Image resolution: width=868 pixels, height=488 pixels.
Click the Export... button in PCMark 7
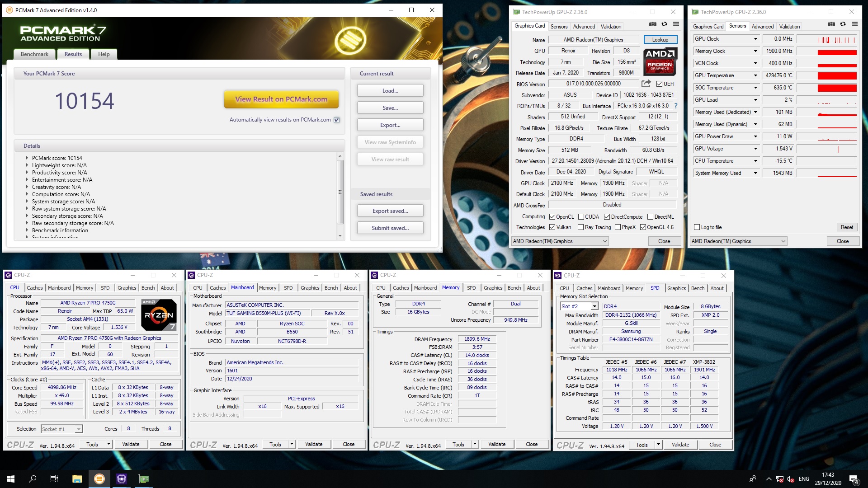click(x=390, y=125)
